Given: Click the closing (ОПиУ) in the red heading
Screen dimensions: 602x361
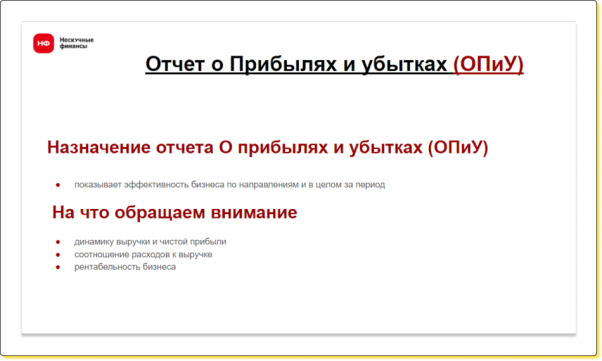Looking at the screenshot, I should [458, 147].
